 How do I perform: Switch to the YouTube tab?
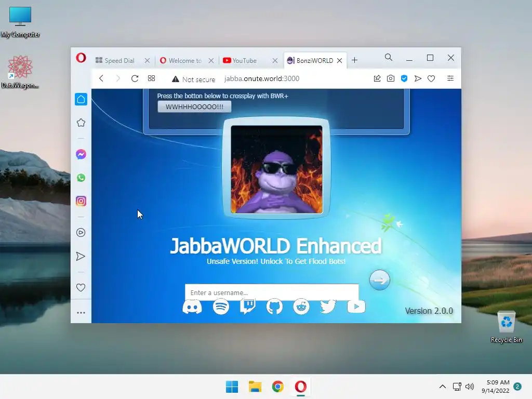click(240, 60)
